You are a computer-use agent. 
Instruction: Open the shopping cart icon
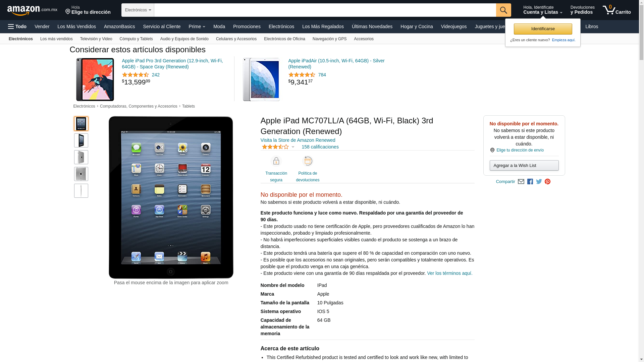click(616, 10)
